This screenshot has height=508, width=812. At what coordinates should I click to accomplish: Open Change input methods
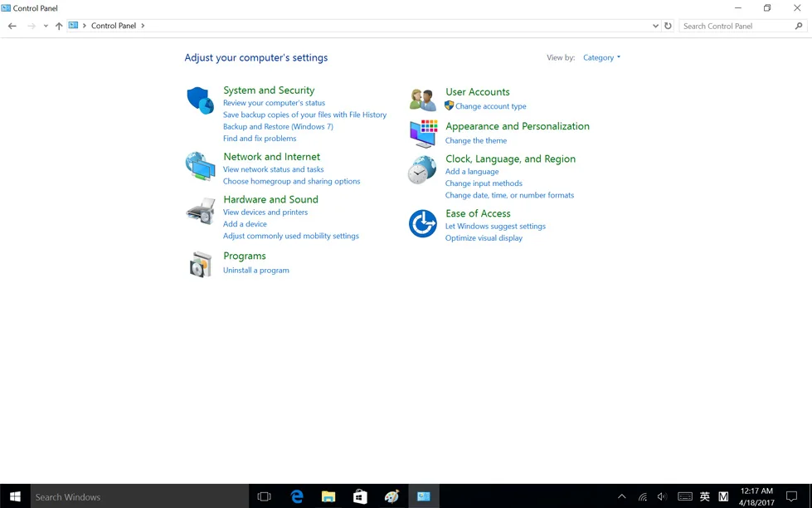pyautogui.click(x=484, y=183)
